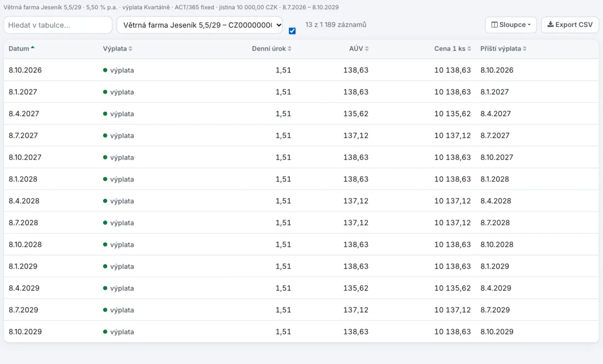
Task: Click the date 8.4.2028 in Datum column
Action: [24, 201]
